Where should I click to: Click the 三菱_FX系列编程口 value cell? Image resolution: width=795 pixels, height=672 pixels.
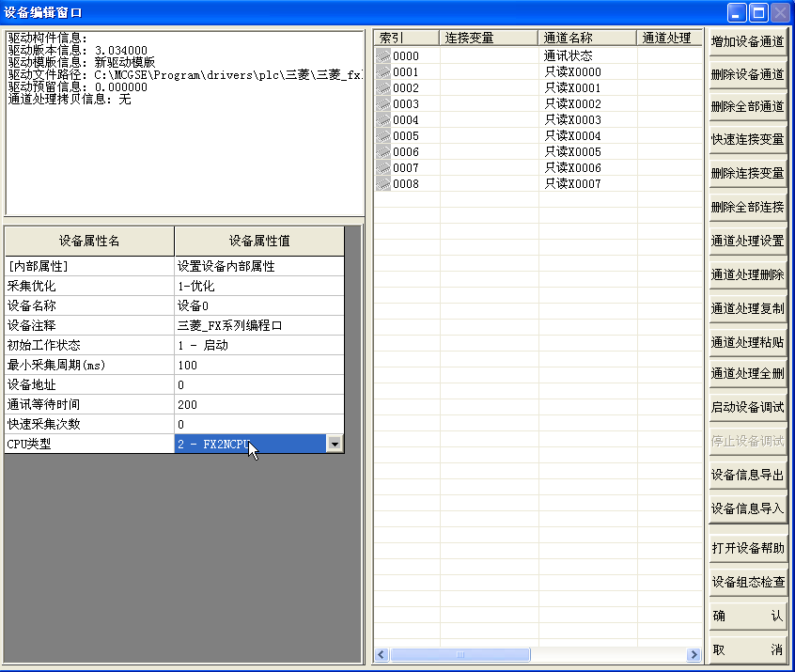click(259, 325)
